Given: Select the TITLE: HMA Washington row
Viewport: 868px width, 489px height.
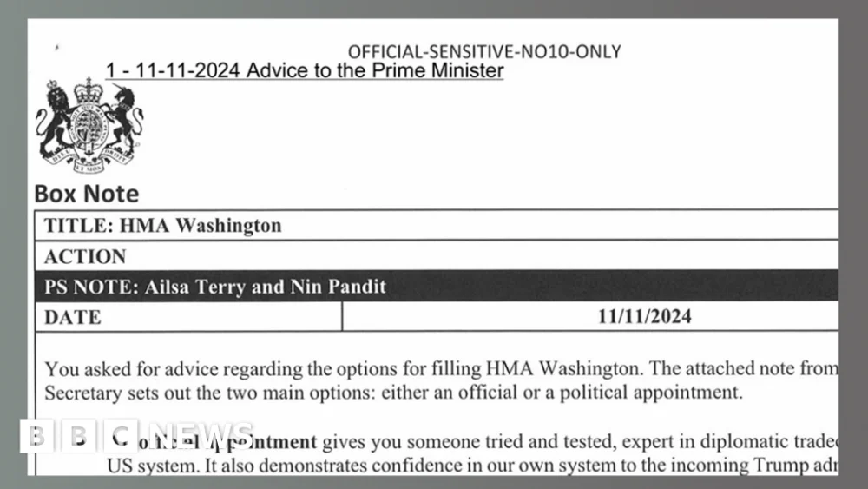Looking at the screenshot, I should [x=437, y=226].
